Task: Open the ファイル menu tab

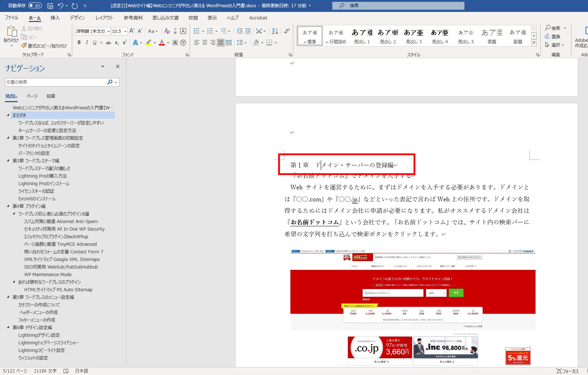Action: click(12, 18)
